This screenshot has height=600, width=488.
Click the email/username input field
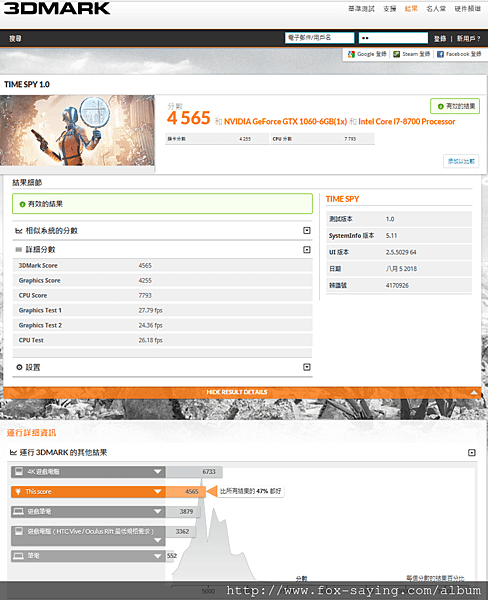pyautogui.click(x=320, y=38)
